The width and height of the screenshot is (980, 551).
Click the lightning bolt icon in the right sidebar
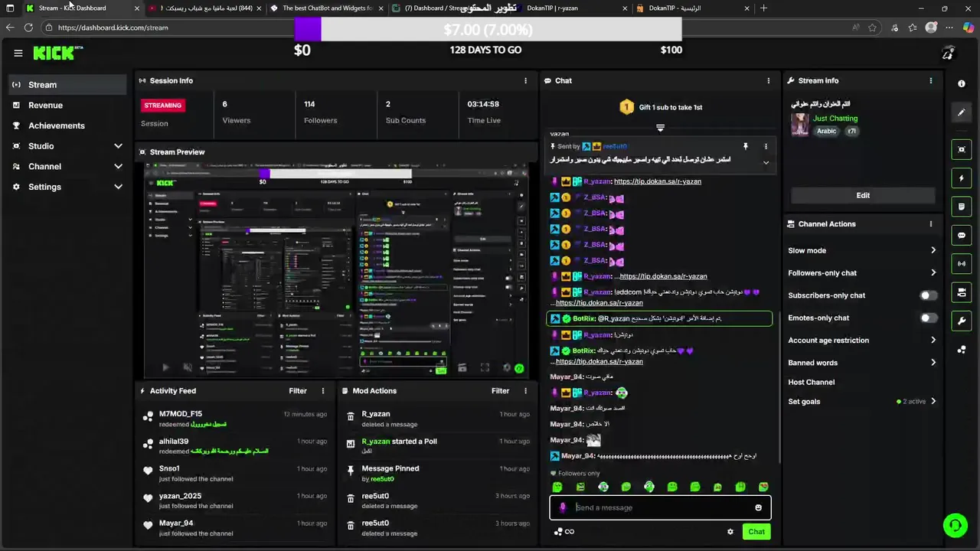coord(962,178)
